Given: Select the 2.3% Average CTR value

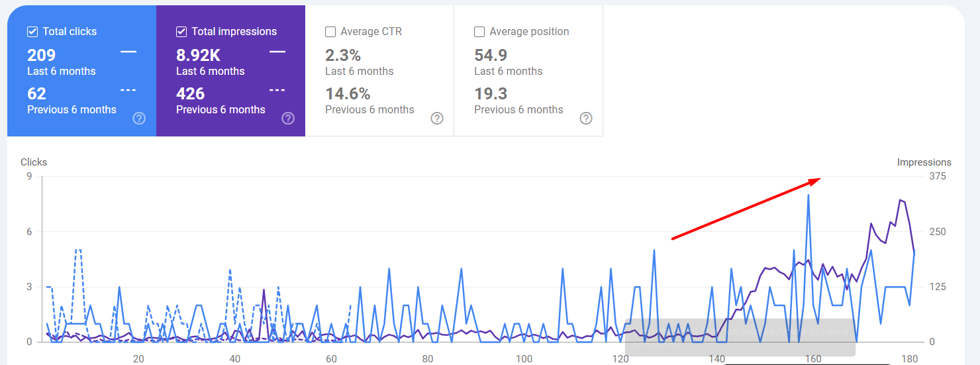Looking at the screenshot, I should 343,55.
